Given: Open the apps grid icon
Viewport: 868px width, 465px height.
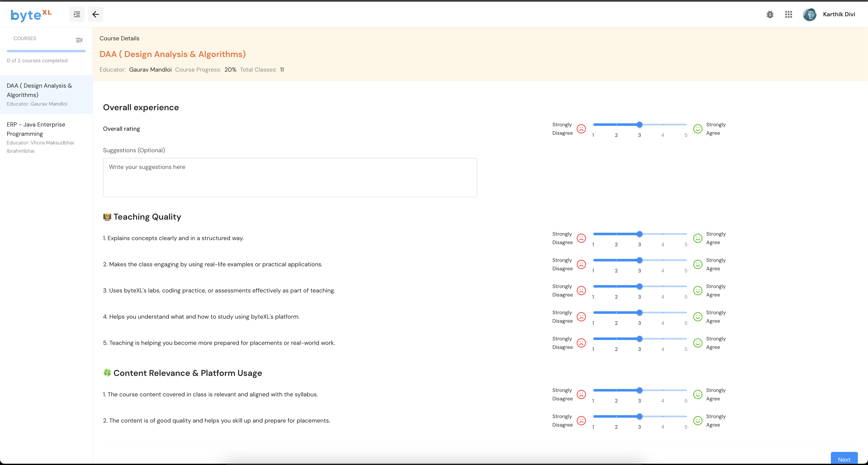Looking at the screenshot, I should pos(788,15).
